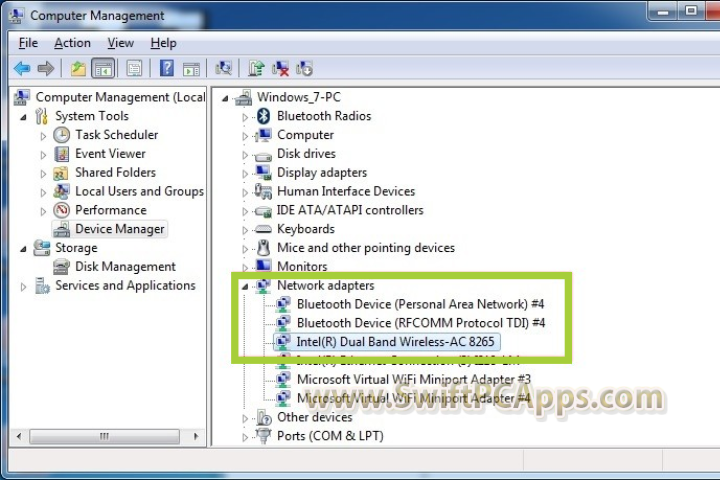Click the Update Driver Software toolbar icon
Screen dimensions: 720x480
click(x=256, y=68)
